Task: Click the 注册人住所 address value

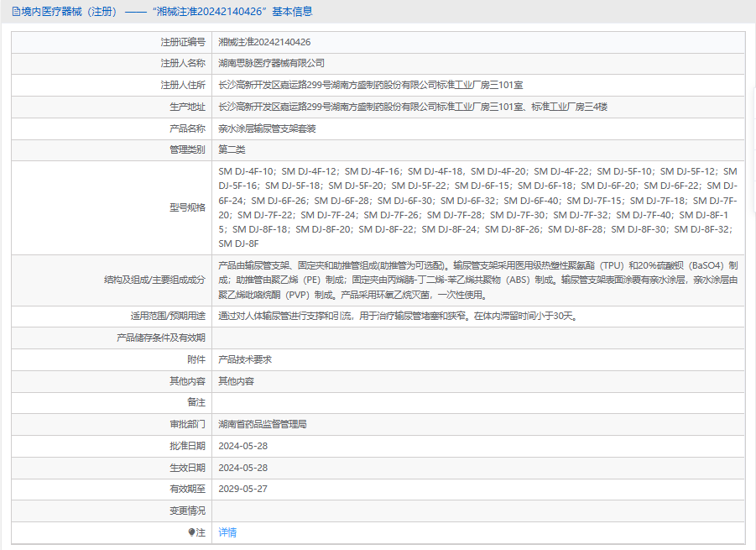Action: click(370, 85)
